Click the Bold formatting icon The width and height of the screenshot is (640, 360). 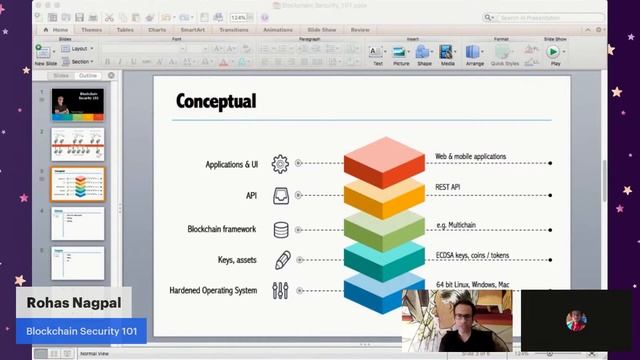click(x=107, y=62)
